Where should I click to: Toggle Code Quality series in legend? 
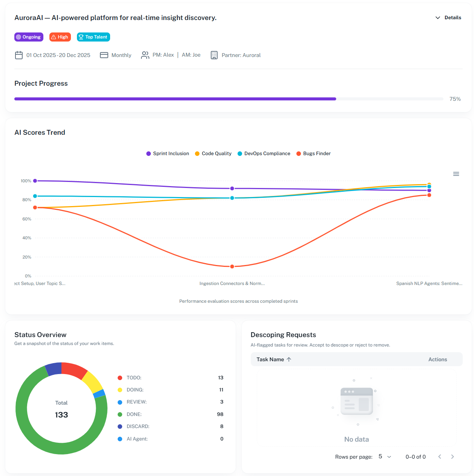click(213, 154)
